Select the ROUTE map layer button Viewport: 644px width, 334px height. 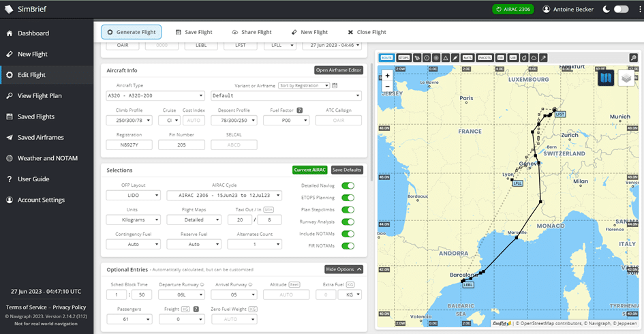[x=386, y=58]
